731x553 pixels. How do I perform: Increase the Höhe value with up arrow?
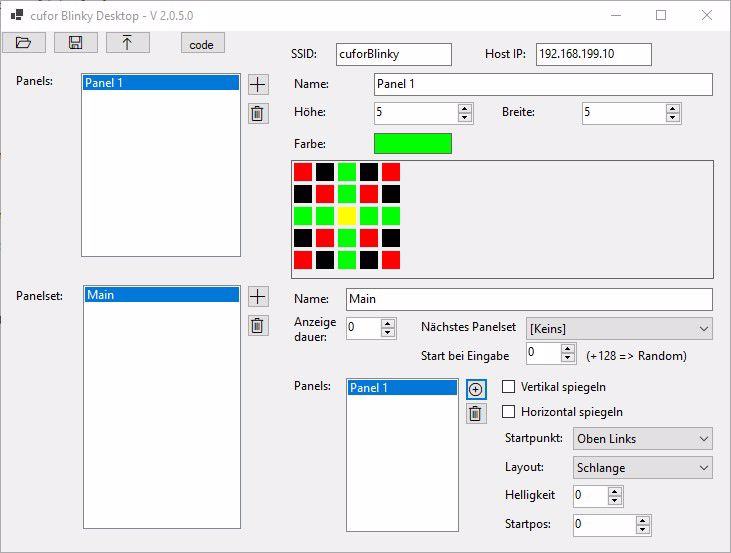[464, 108]
